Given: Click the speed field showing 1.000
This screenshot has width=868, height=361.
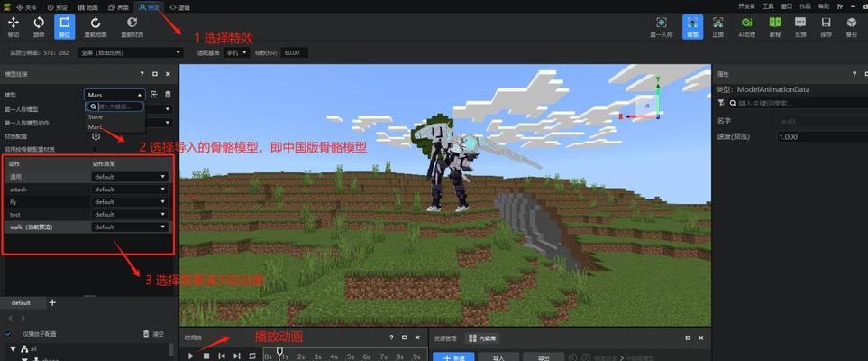Looking at the screenshot, I should 821,136.
